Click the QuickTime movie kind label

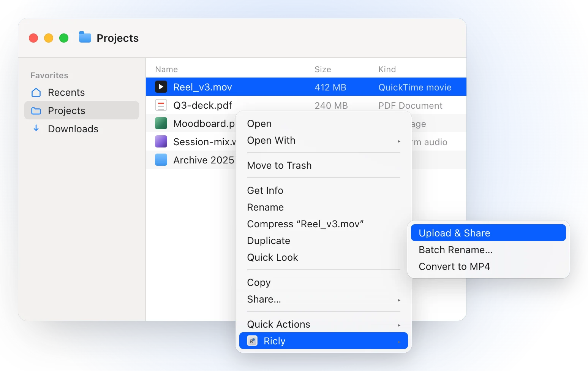click(415, 87)
